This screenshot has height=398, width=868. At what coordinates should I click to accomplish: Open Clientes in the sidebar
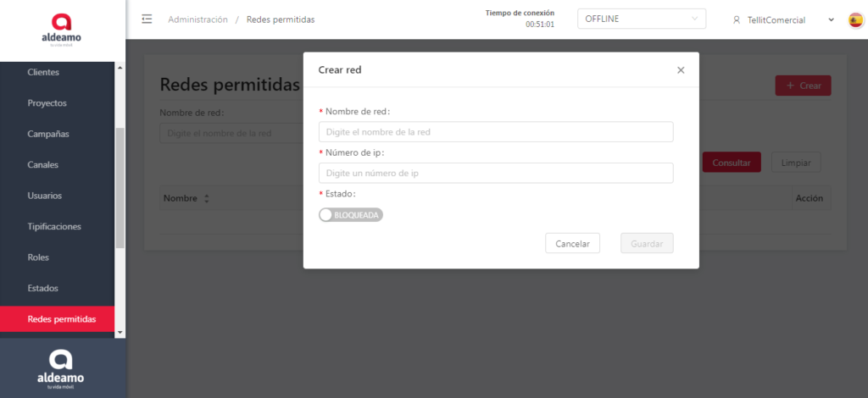(43, 72)
